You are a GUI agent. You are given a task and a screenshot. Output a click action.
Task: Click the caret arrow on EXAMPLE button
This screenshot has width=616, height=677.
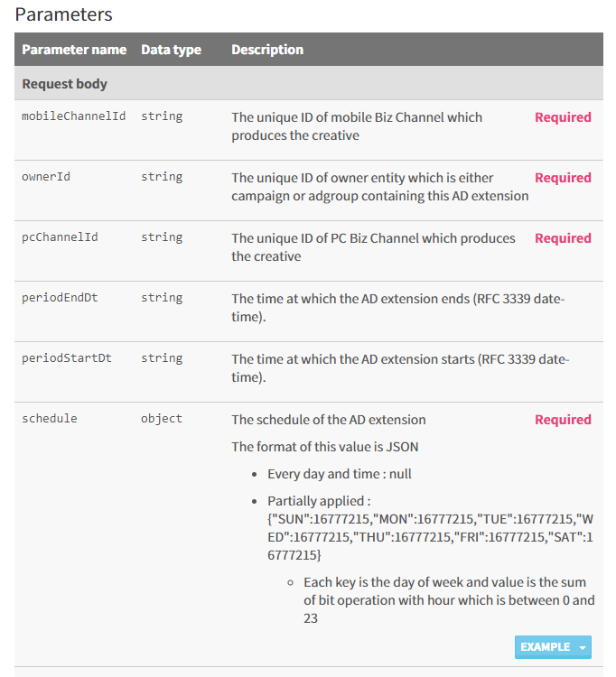(582, 647)
